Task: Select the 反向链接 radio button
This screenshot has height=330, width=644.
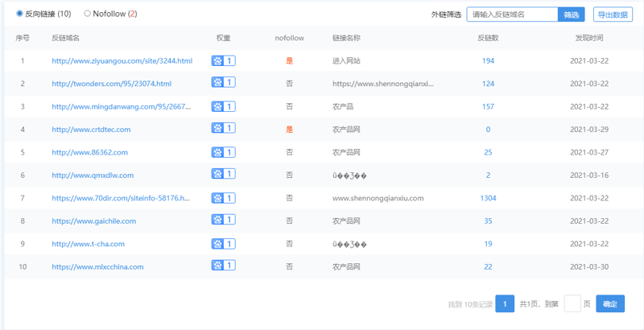Action: pyautogui.click(x=20, y=14)
